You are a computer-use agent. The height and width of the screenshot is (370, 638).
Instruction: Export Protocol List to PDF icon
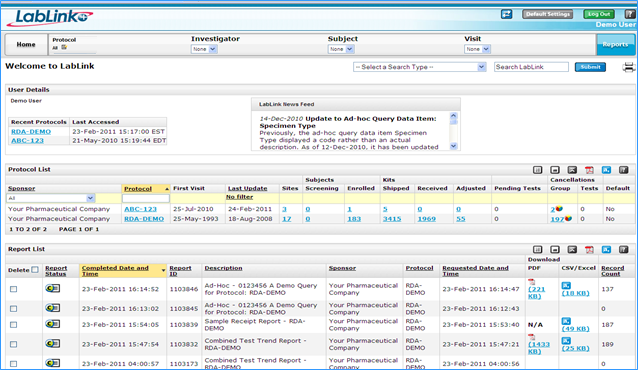589,170
